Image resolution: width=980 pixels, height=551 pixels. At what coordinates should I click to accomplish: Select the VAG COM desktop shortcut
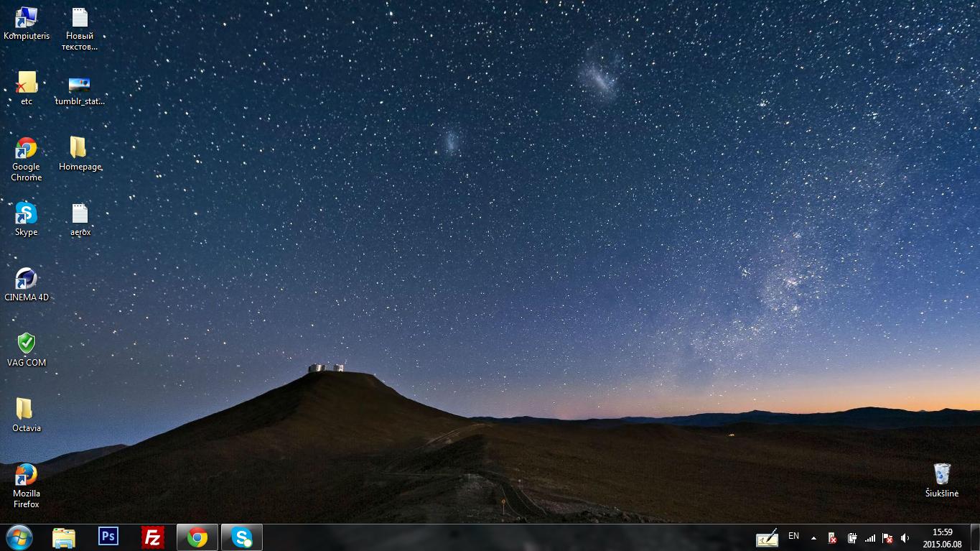pos(27,350)
